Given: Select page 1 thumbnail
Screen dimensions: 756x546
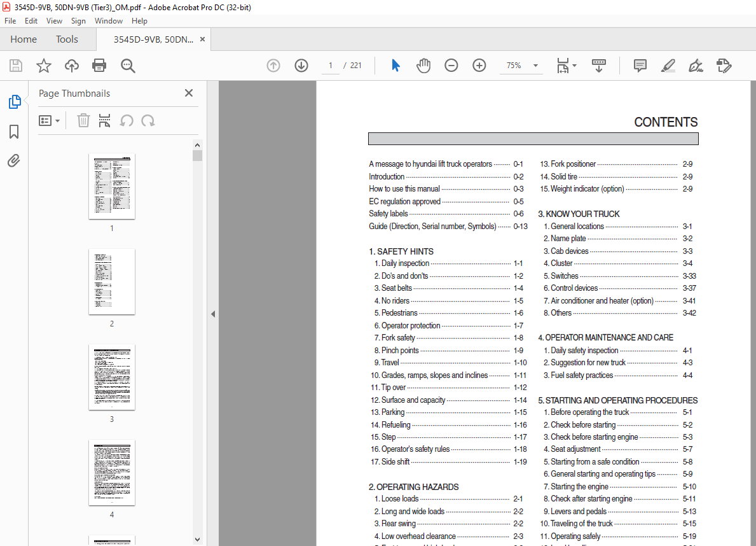Looking at the screenshot, I should point(112,186).
